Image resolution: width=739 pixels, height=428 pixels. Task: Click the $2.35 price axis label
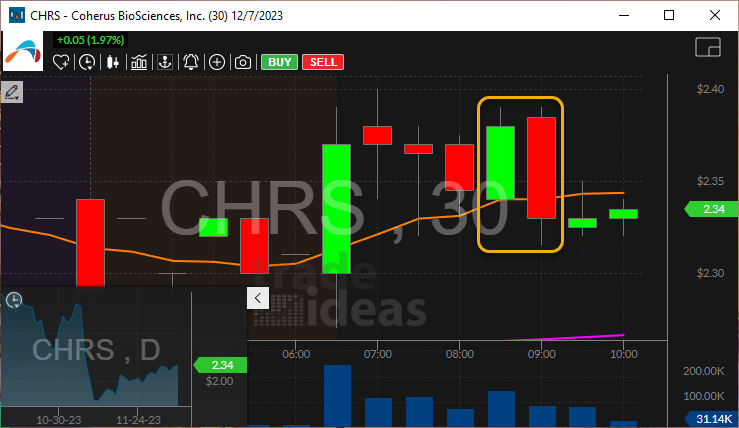(710, 181)
